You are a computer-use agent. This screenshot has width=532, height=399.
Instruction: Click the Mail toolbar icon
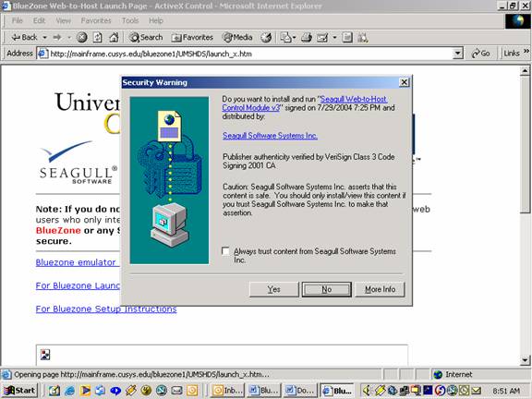285,37
